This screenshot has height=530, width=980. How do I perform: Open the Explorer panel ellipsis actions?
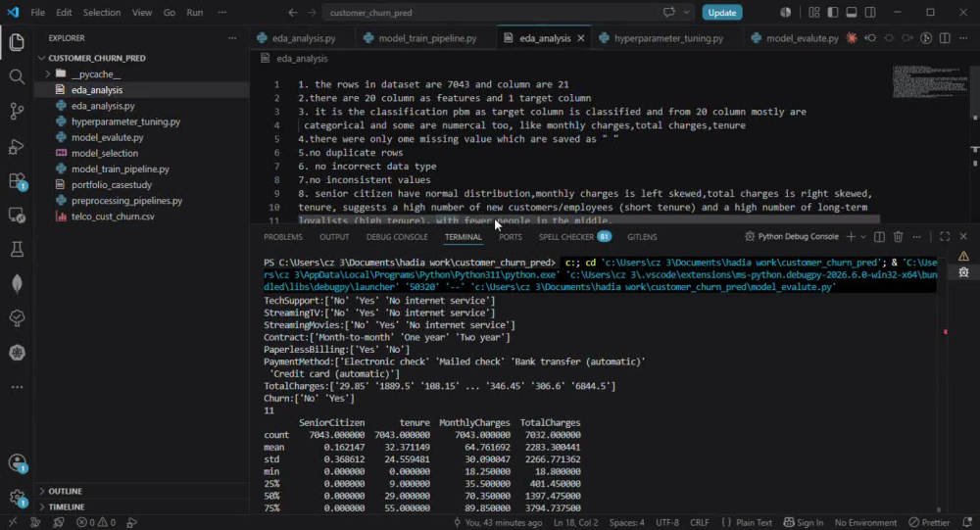pyautogui.click(x=232, y=38)
